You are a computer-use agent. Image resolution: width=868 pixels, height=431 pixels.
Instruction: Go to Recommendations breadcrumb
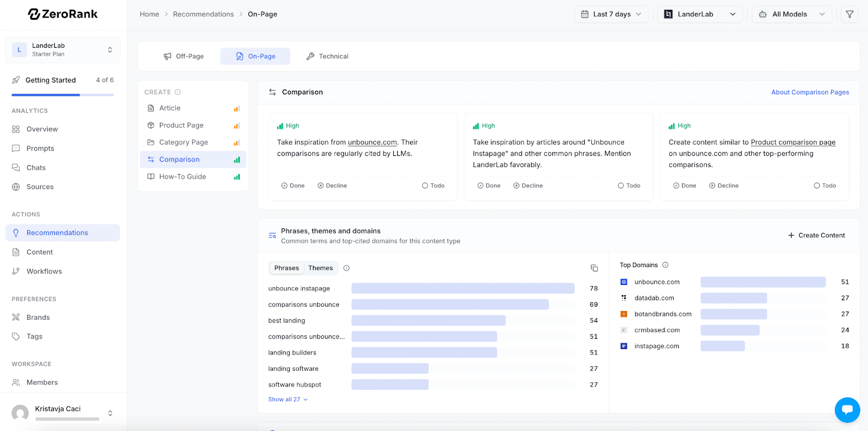pyautogui.click(x=203, y=14)
